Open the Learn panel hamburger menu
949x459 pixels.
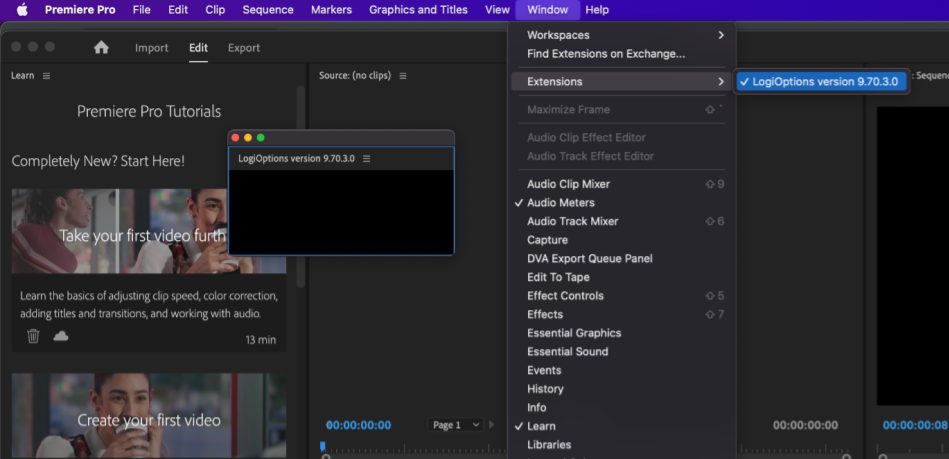tap(47, 76)
